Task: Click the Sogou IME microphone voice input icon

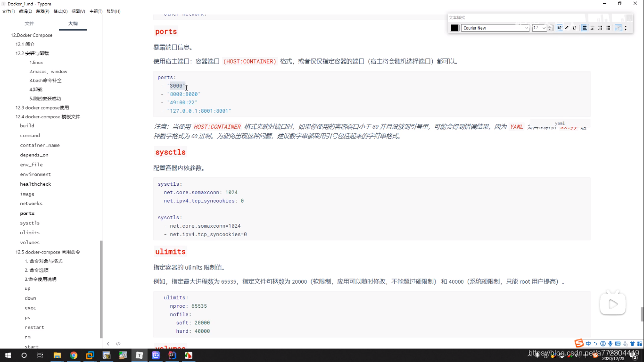Action: [x=610, y=344]
